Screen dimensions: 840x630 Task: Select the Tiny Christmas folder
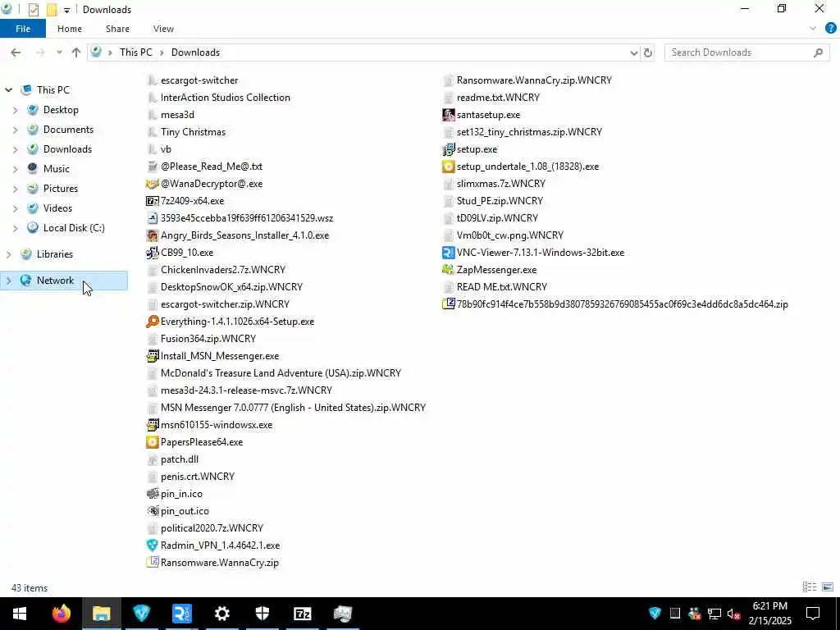[193, 132]
